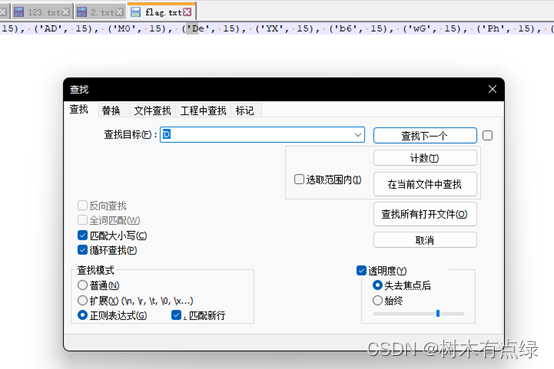Close the 2.txt tab with its X
The width and height of the screenshot is (554, 369).
point(120,12)
